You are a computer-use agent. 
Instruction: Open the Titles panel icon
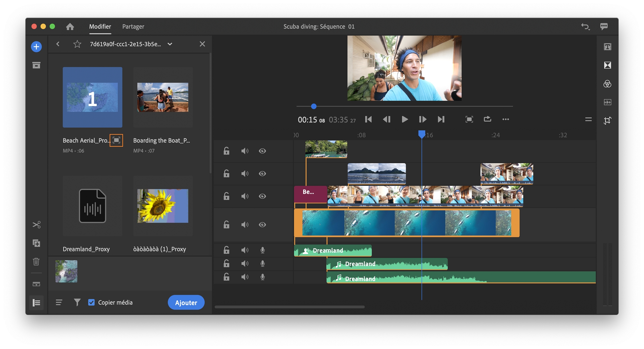(x=607, y=47)
